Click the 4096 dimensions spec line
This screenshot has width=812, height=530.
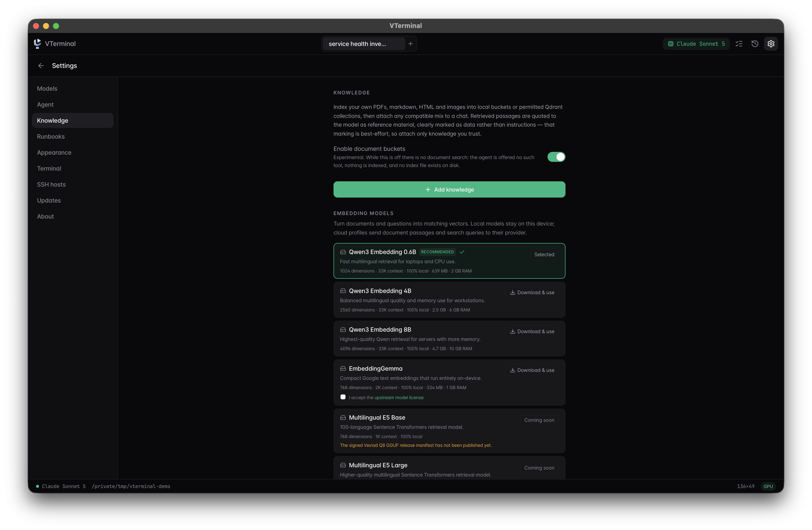406,349
